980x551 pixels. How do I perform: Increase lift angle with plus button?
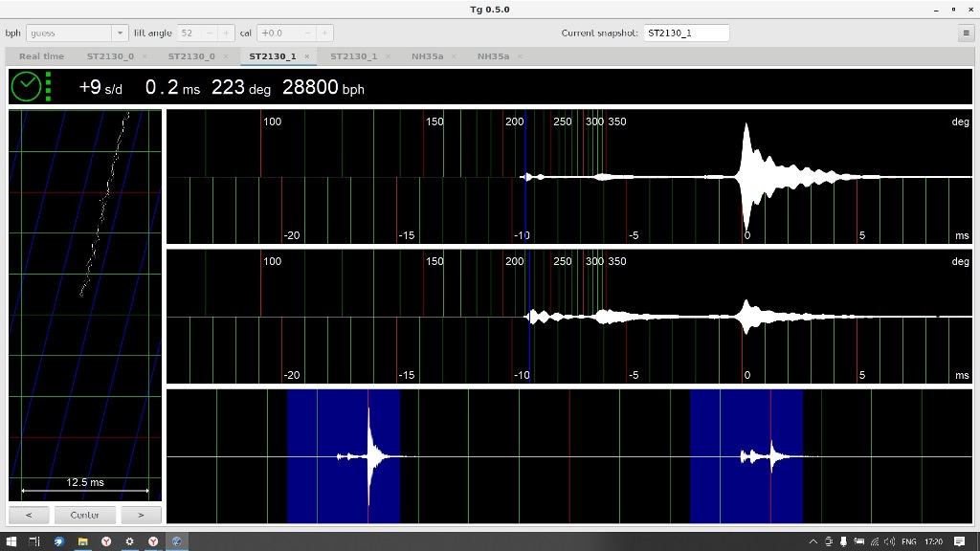pos(226,33)
